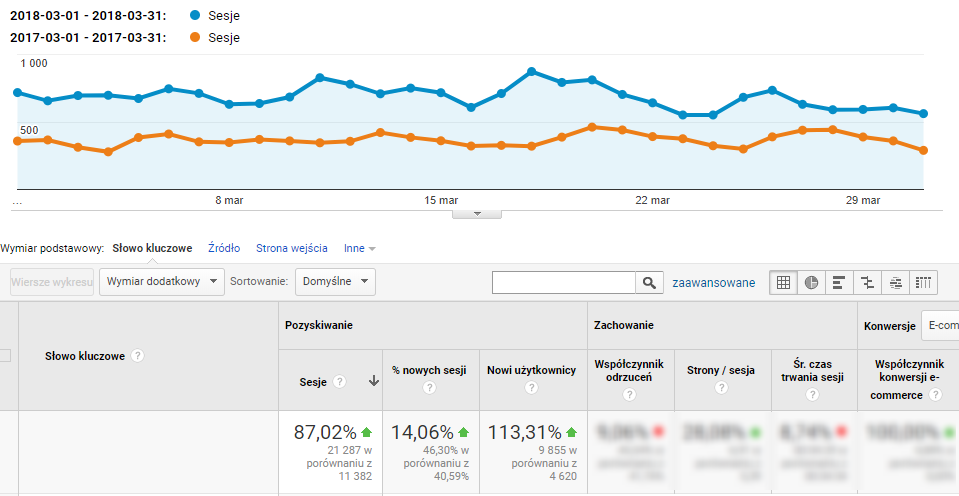Click the Wiersze wykresu button
The image size is (959, 496).
click(52, 282)
